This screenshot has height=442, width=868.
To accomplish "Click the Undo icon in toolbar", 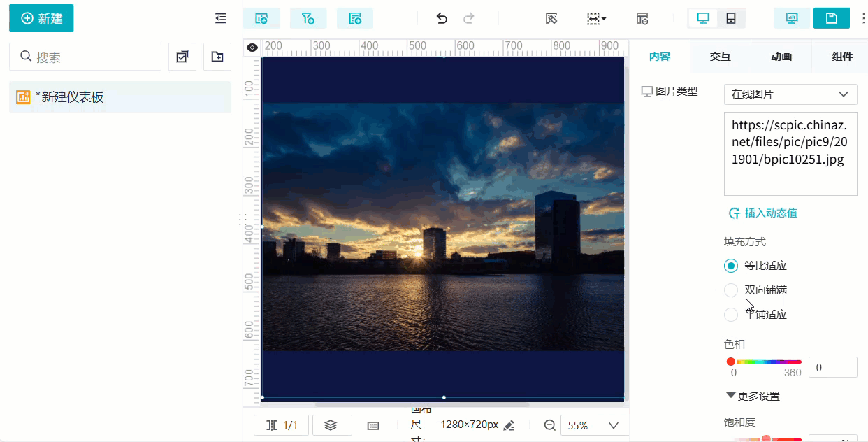I will [x=441, y=19].
